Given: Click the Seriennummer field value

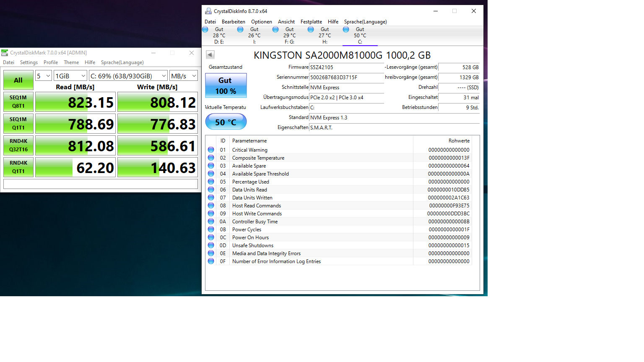Looking at the screenshot, I should [x=346, y=77].
